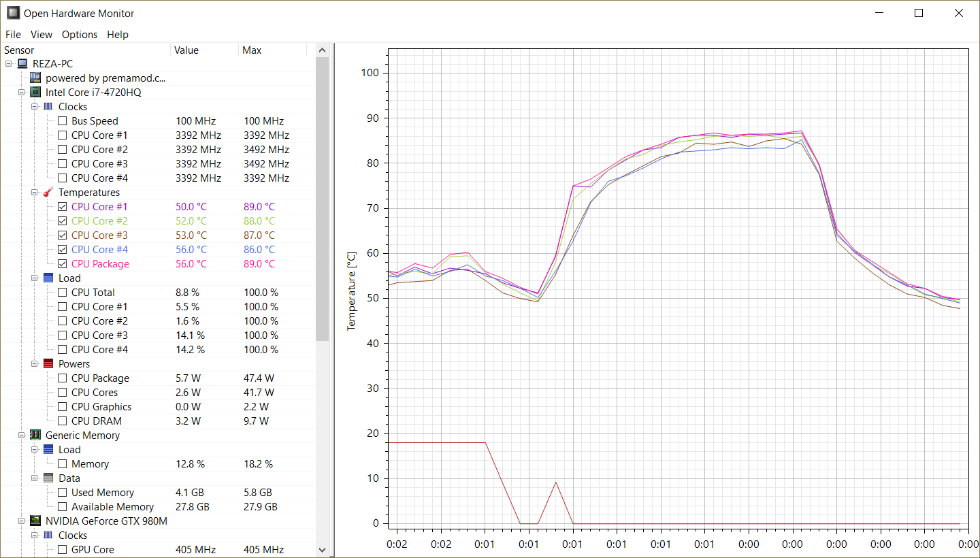Open the Options menu

pos(80,34)
